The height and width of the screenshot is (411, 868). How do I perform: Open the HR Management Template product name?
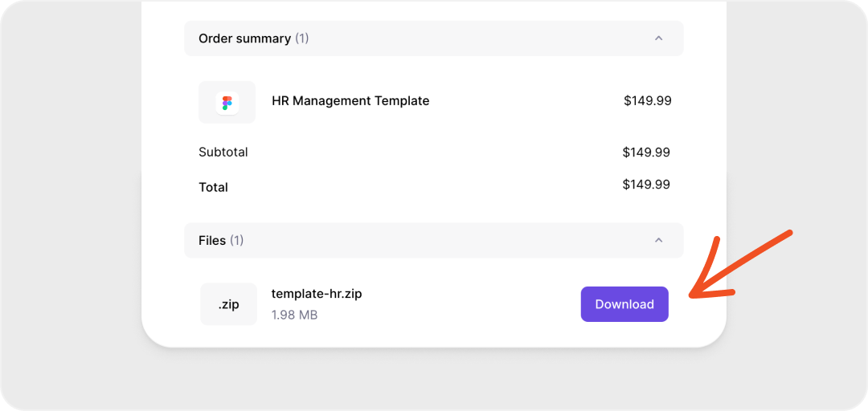[350, 101]
